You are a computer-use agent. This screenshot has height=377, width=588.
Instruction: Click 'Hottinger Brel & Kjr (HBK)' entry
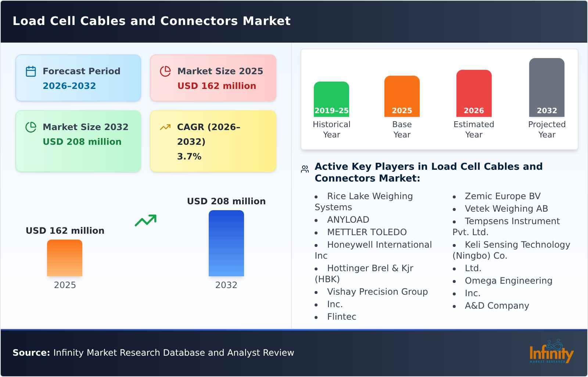click(364, 274)
